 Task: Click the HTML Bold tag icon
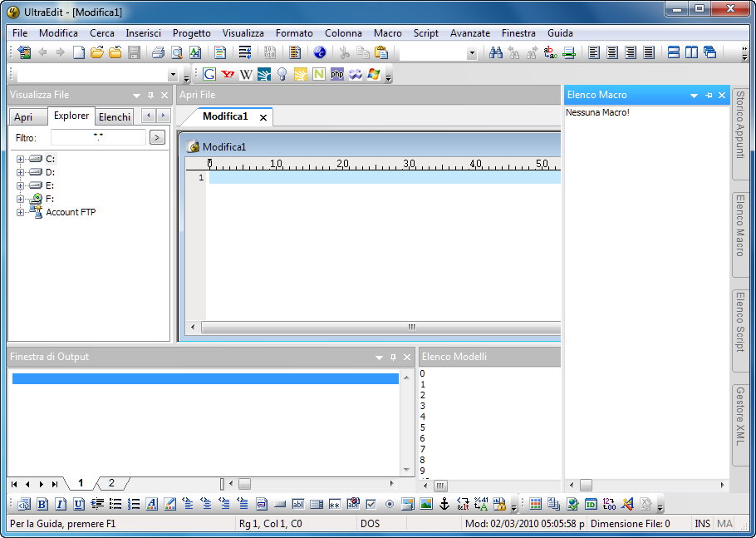click(42, 504)
